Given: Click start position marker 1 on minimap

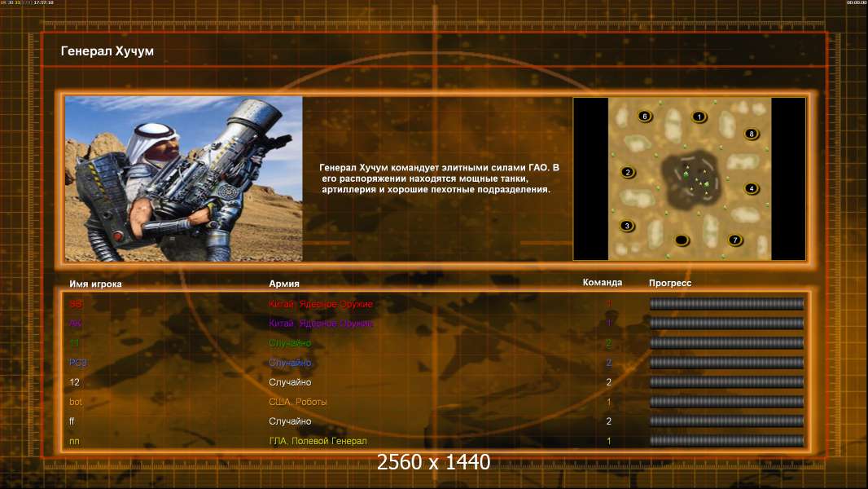Looking at the screenshot, I should pyautogui.click(x=699, y=117).
